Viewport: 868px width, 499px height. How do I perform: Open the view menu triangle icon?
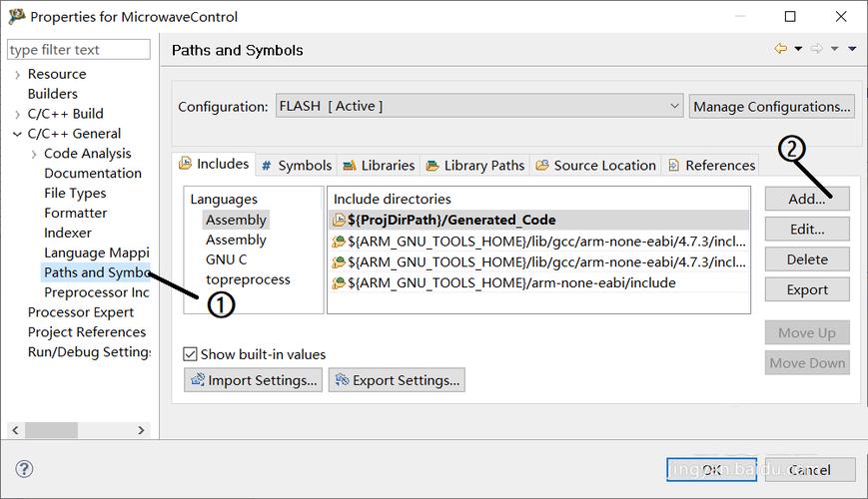[852, 49]
